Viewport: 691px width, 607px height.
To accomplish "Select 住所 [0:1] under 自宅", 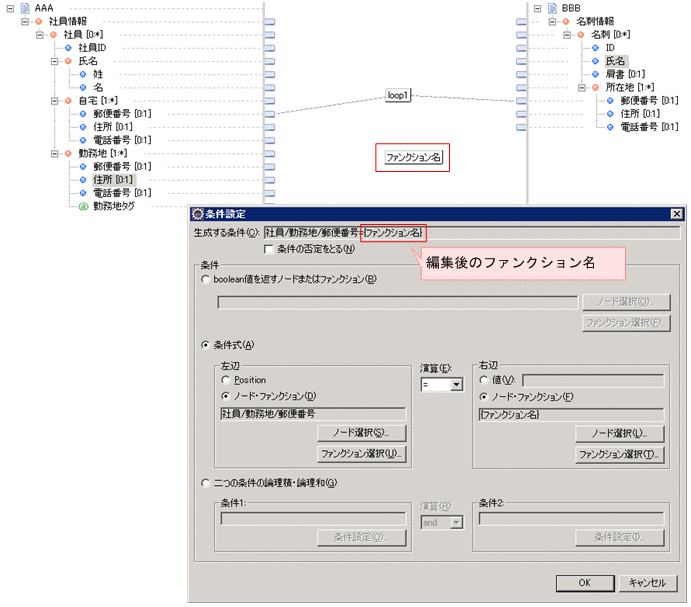I will pos(113,127).
